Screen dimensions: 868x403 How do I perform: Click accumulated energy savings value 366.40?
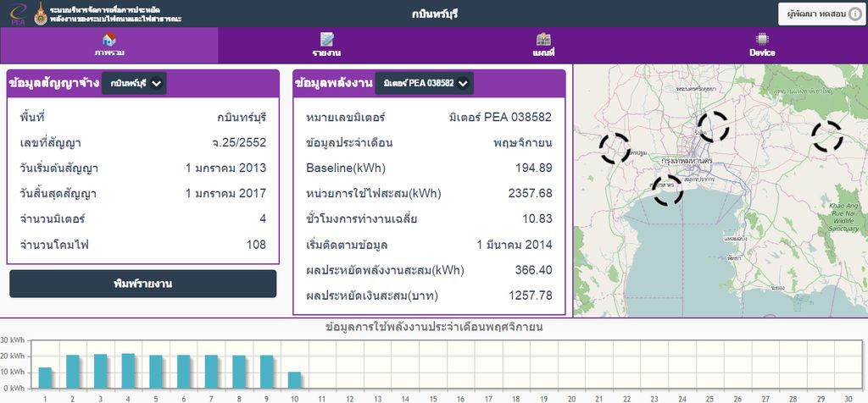(x=534, y=270)
